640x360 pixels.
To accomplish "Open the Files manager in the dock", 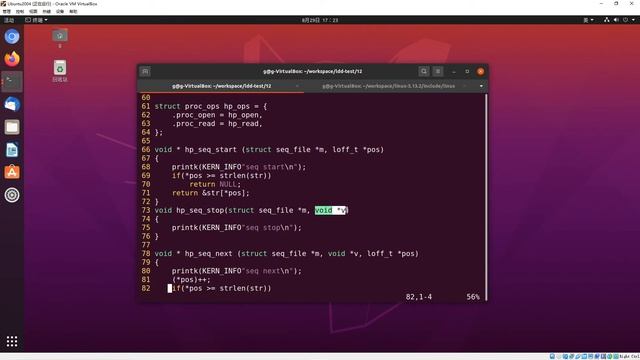I will point(12,127).
